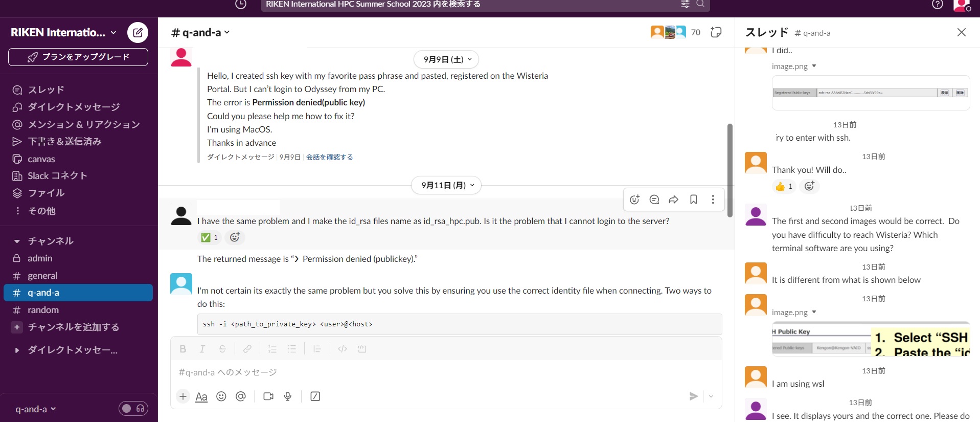Collapse the first image.png attachment in thread
Screen dimensions: 980x422
tap(814, 66)
